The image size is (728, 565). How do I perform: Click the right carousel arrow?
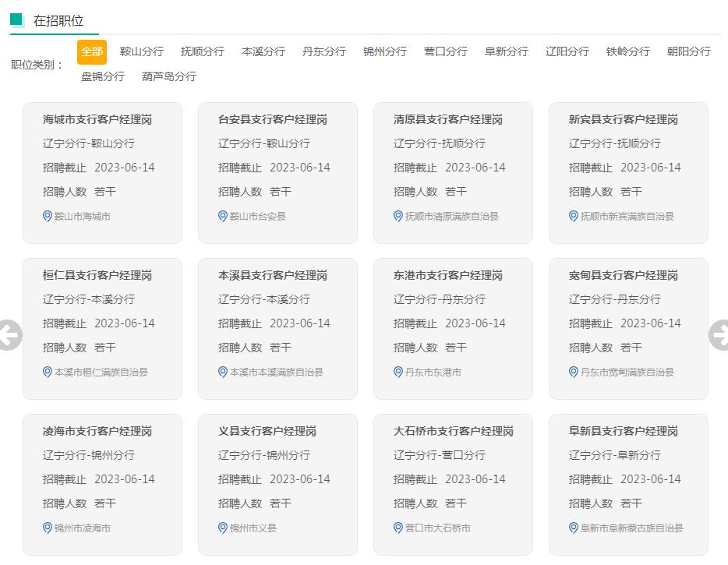pyautogui.click(x=719, y=334)
